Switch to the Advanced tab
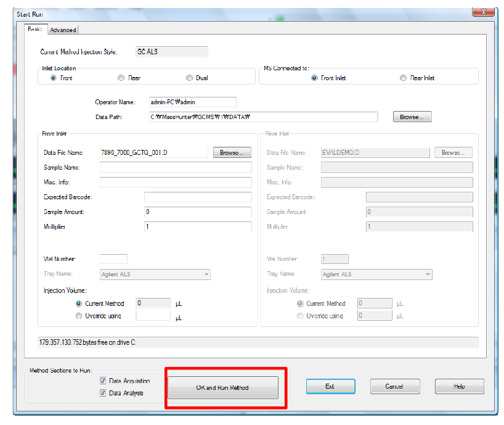This screenshot has width=504, height=425. pyautogui.click(x=63, y=29)
